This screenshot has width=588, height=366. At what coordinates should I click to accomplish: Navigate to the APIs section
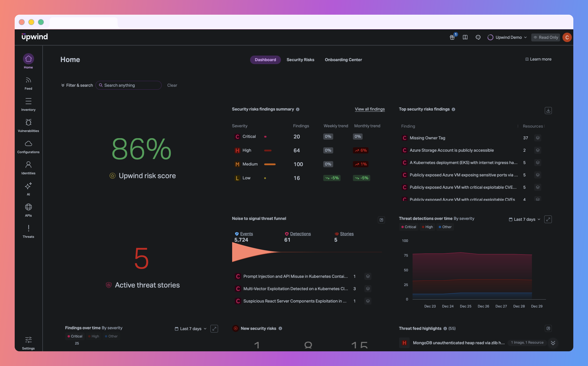tap(28, 210)
